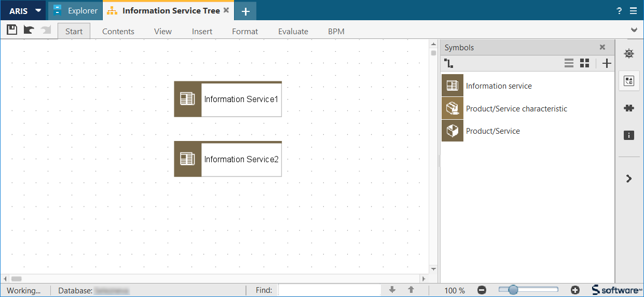Add a new tab with plus button
This screenshot has height=297, width=644.
(x=245, y=11)
